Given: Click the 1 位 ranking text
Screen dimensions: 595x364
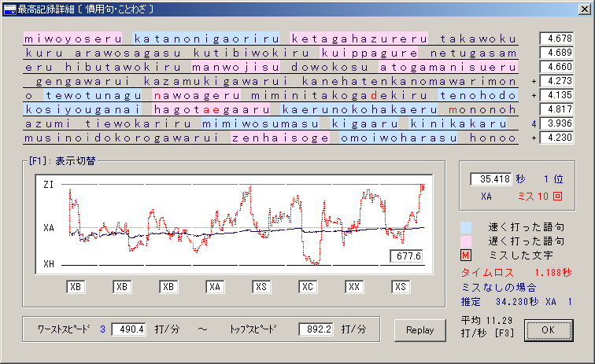Looking at the screenshot, I should pyautogui.click(x=553, y=179).
